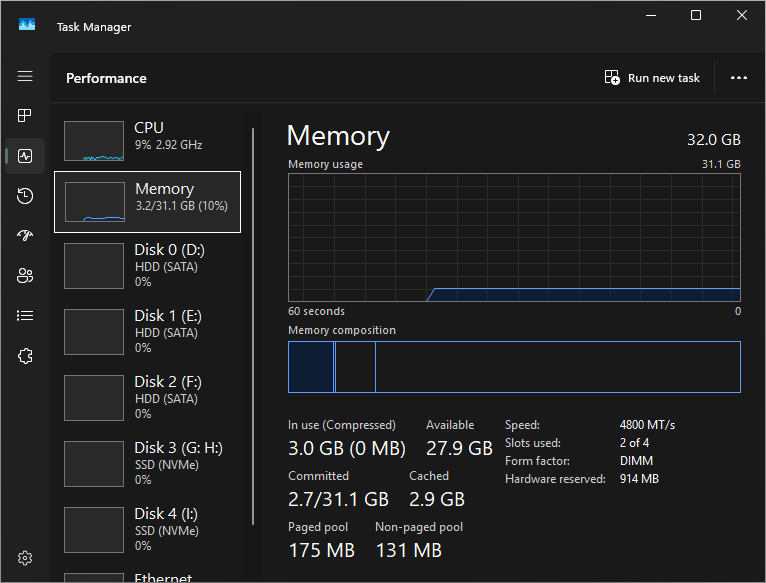Open Startup apps page icon
This screenshot has width=766, height=583.
pyautogui.click(x=25, y=236)
